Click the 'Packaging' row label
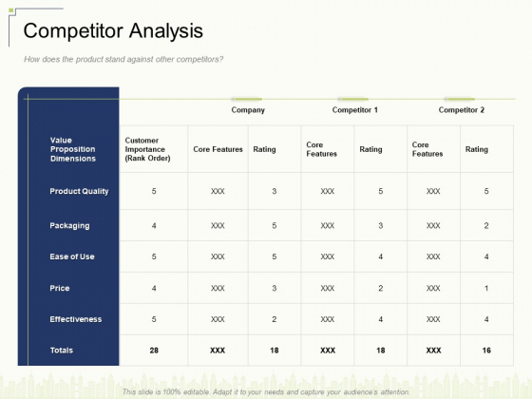532x399 pixels. click(69, 226)
